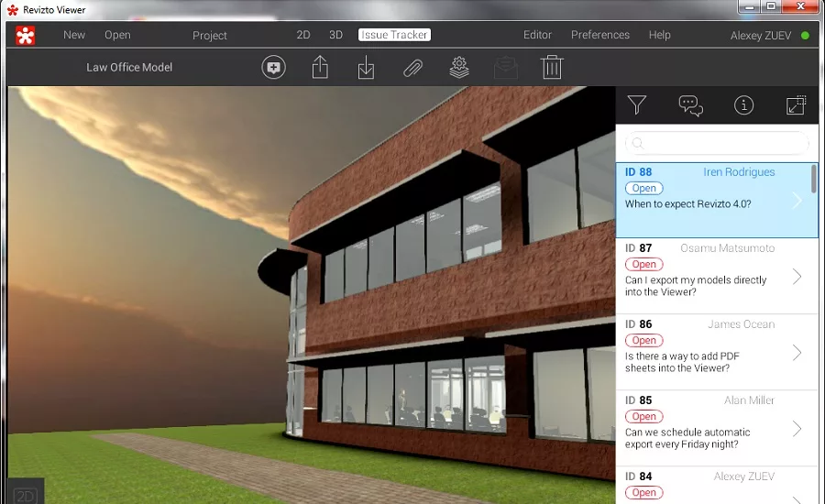Click the expand panel arrow icon
Image resolution: width=825 pixels, height=504 pixels.
pos(796,104)
